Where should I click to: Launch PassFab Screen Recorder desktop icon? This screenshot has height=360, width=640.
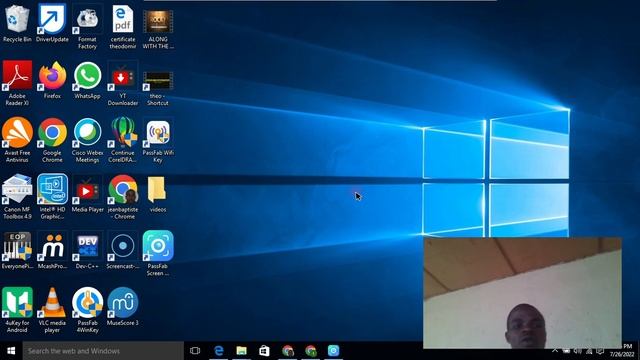(x=158, y=253)
